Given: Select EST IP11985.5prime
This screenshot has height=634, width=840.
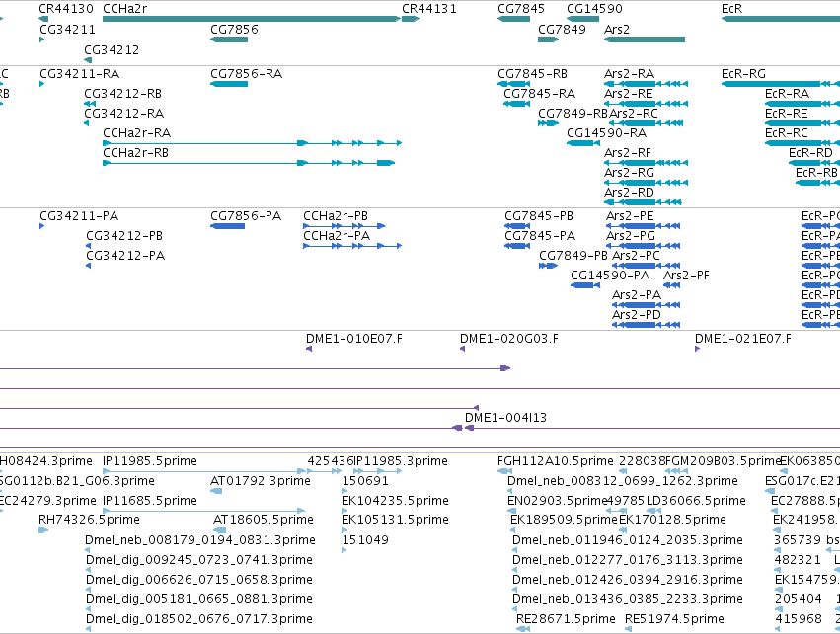Looking at the screenshot, I should click(204, 471).
